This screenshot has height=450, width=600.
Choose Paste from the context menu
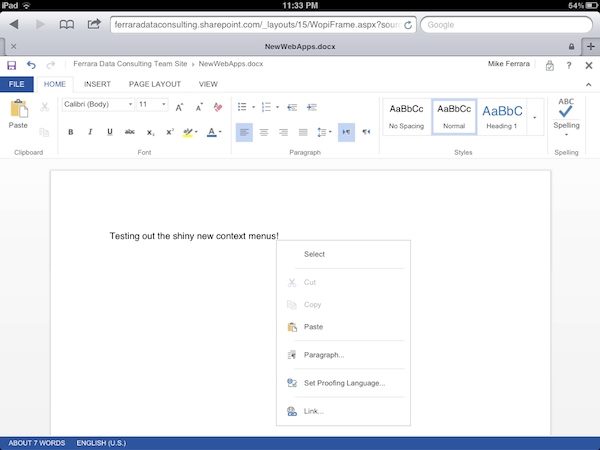point(344,327)
